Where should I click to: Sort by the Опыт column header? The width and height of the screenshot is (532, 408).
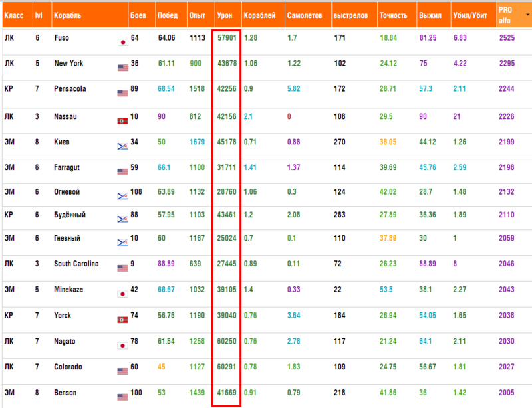tap(198, 15)
